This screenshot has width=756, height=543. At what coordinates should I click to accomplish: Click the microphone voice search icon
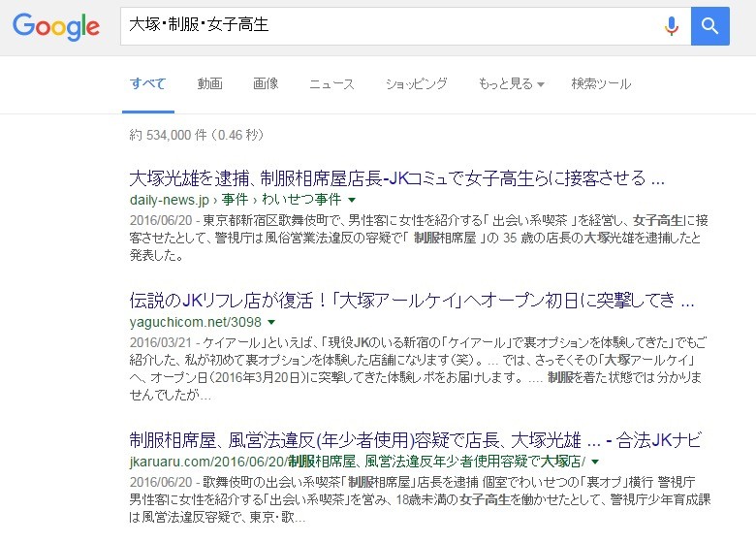click(x=671, y=26)
